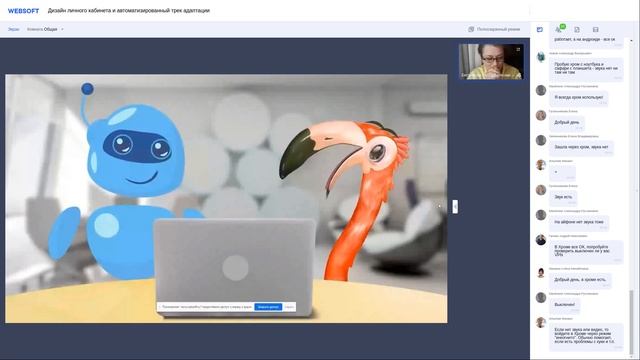The width and height of the screenshot is (640, 360).
Task: Select message 'На айфоне нет звука тоже'
Action: [579, 223]
